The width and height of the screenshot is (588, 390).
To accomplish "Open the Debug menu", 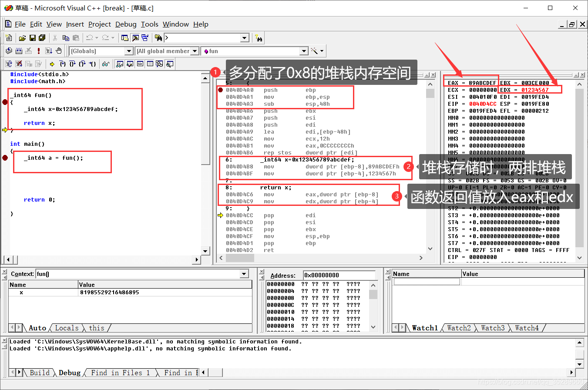I will coord(126,24).
